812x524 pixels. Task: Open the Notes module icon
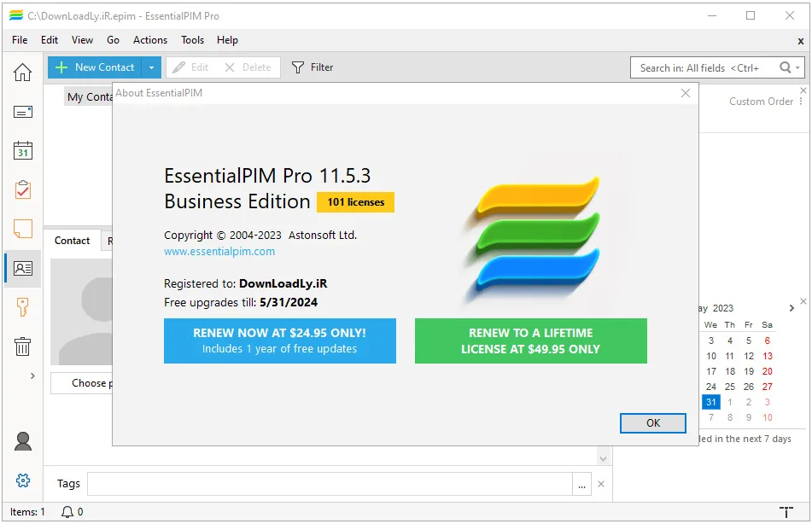tap(22, 229)
